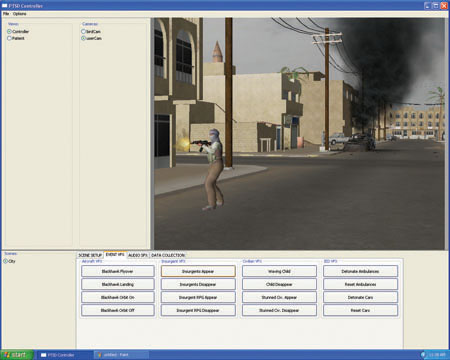Image resolution: width=450 pixels, height=360 pixels.
Task: Open PTSD Controller taskbar item
Action: coord(64,355)
